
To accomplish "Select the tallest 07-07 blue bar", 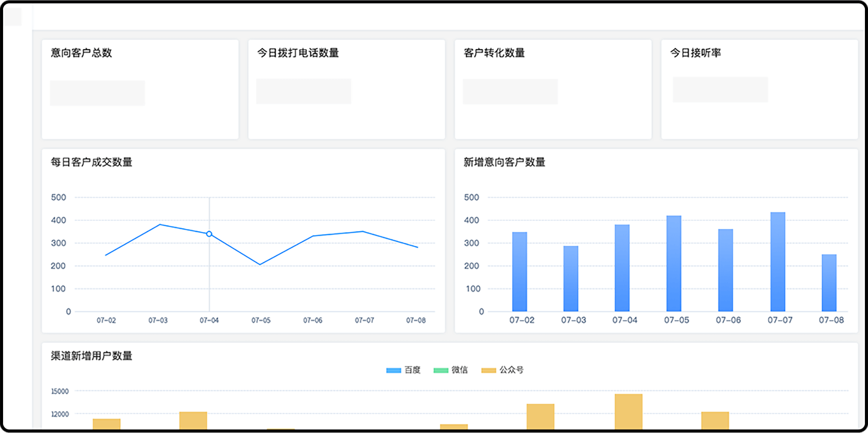I will point(778,262).
